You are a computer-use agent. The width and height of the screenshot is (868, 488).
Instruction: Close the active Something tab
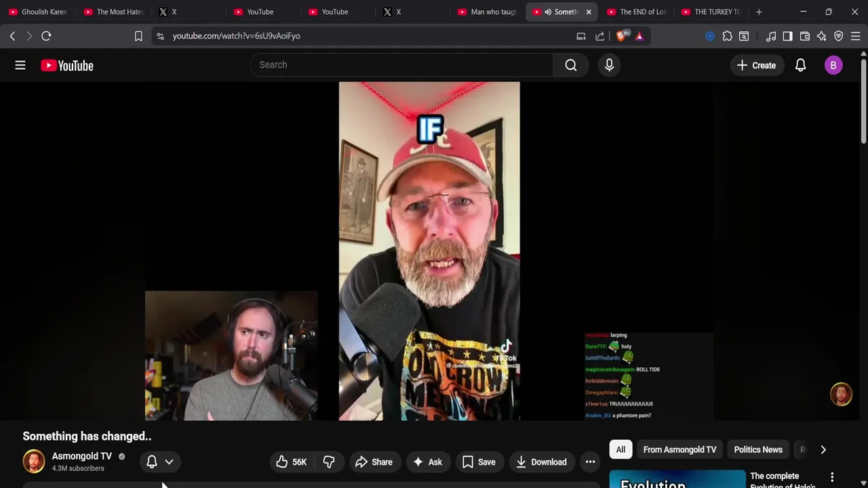[x=589, y=12]
